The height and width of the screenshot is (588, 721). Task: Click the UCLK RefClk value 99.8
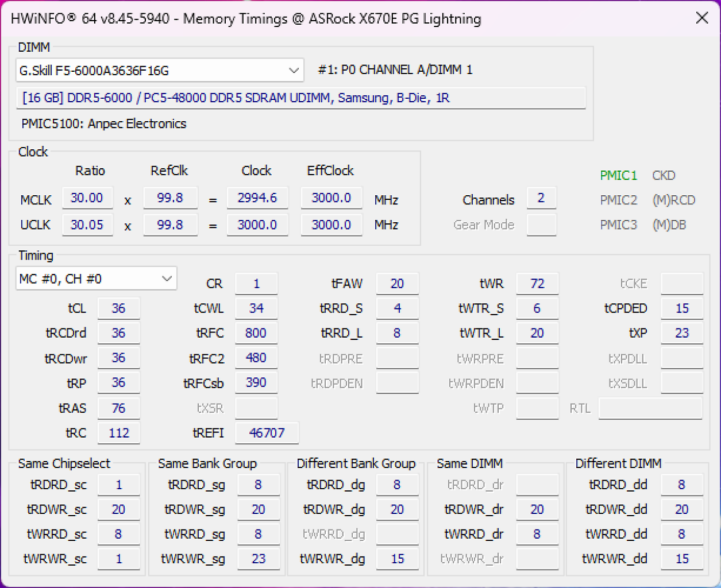[170, 225]
